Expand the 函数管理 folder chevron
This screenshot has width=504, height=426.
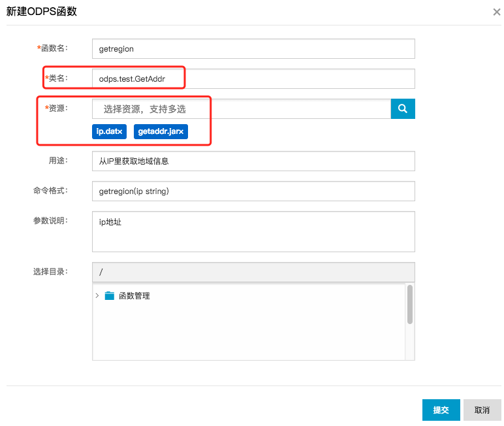click(97, 296)
